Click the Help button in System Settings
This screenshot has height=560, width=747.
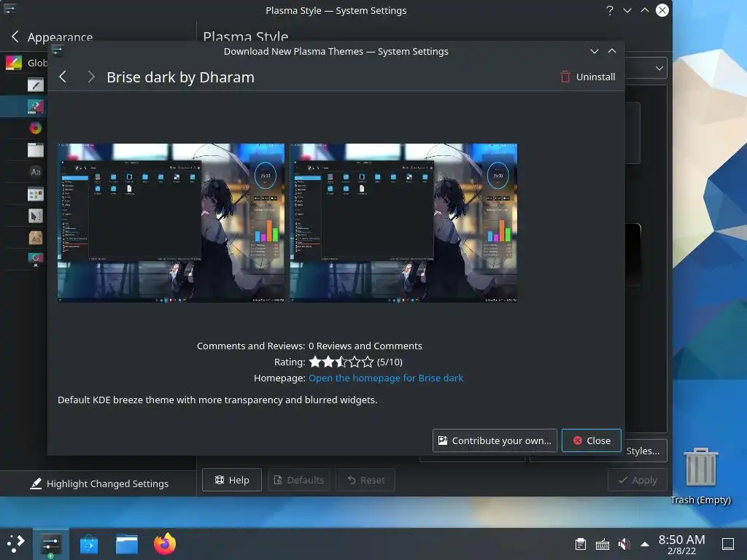click(x=232, y=480)
